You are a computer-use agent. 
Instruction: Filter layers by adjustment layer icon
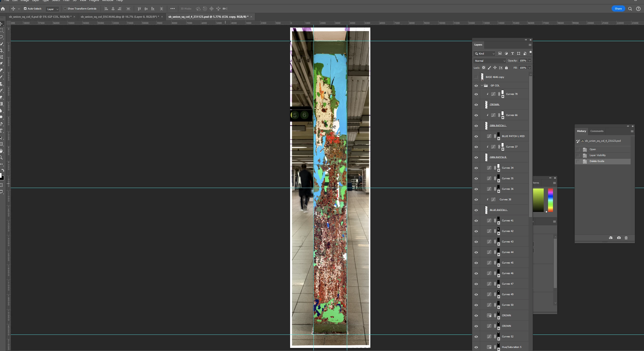(x=506, y=53)
